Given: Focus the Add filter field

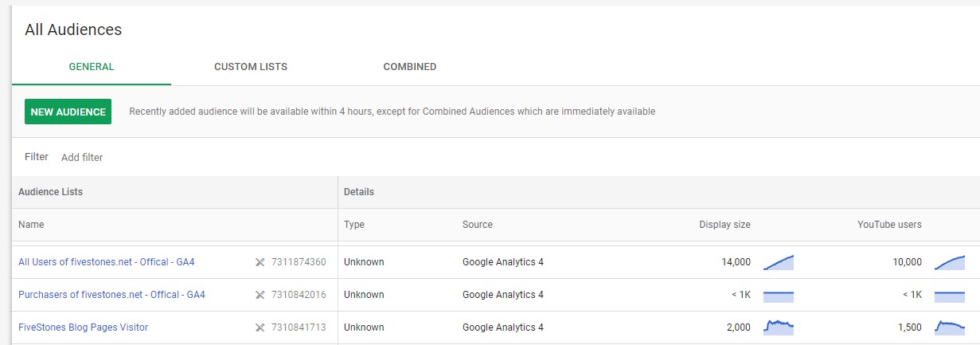Looking at the screenshot, I should pos(82,158).
